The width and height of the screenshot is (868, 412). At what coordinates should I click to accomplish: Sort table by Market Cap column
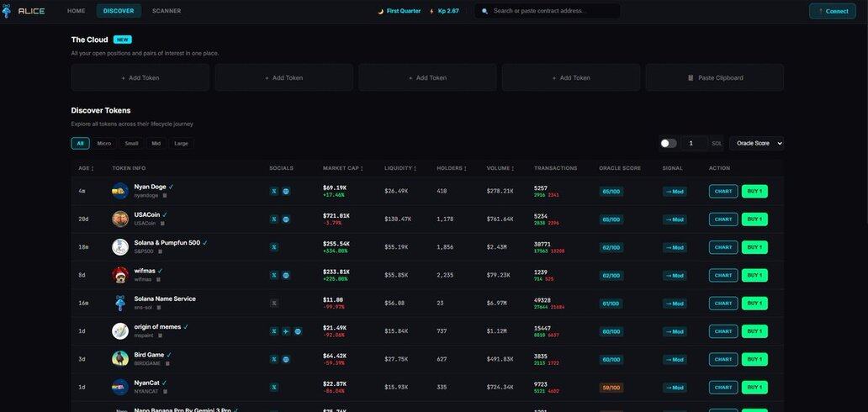pyautogui.click(x=342, y=168)
